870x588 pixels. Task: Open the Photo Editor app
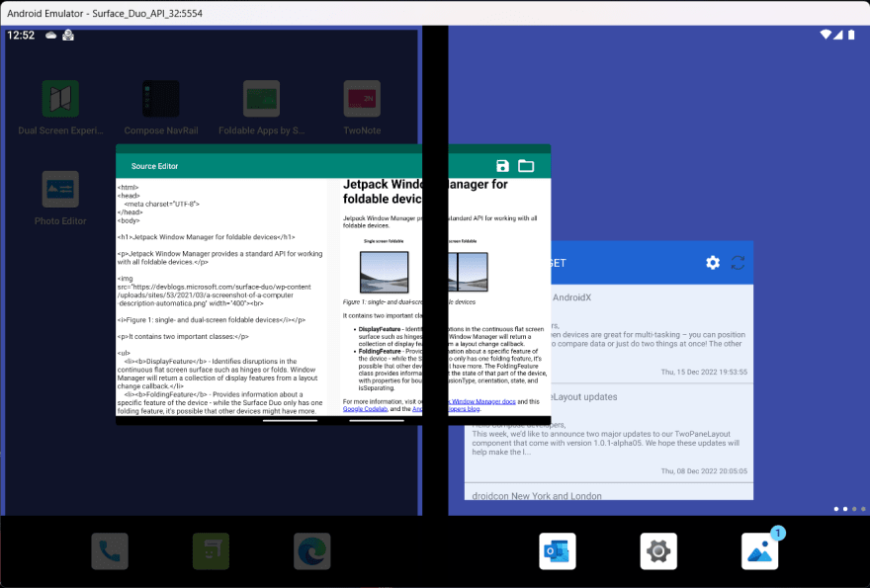coord(60,189)
